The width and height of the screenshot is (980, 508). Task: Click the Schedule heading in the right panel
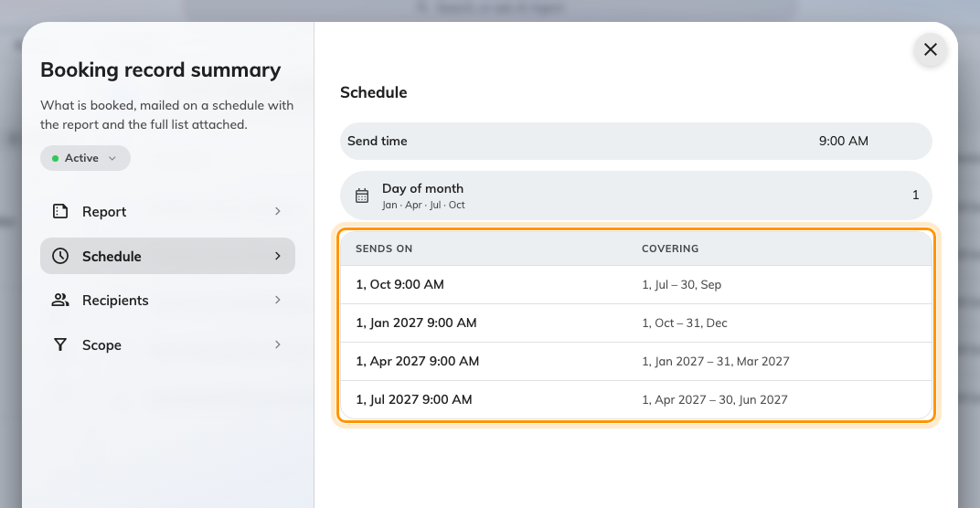point(373,92)
